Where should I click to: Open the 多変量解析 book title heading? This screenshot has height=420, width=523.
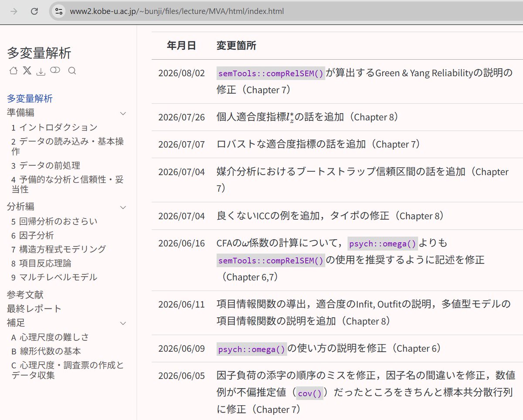pyautogui.click(x=39, y=53)
